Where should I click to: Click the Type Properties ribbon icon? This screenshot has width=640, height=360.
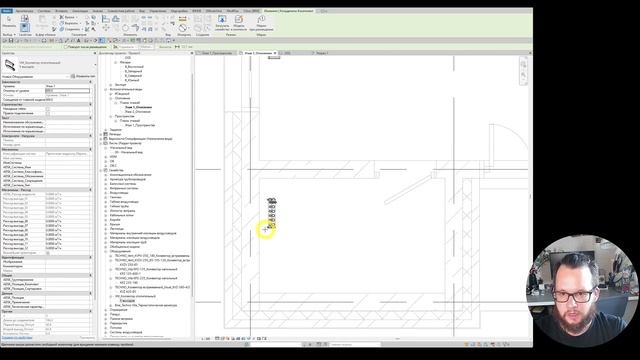point(25,18)
